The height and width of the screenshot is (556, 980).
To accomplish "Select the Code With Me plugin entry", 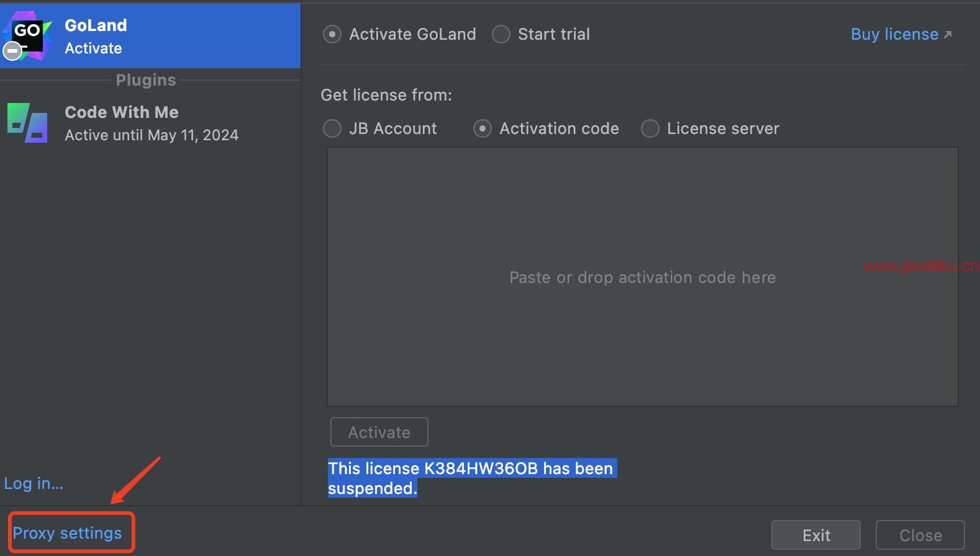I will click(150, 123).
